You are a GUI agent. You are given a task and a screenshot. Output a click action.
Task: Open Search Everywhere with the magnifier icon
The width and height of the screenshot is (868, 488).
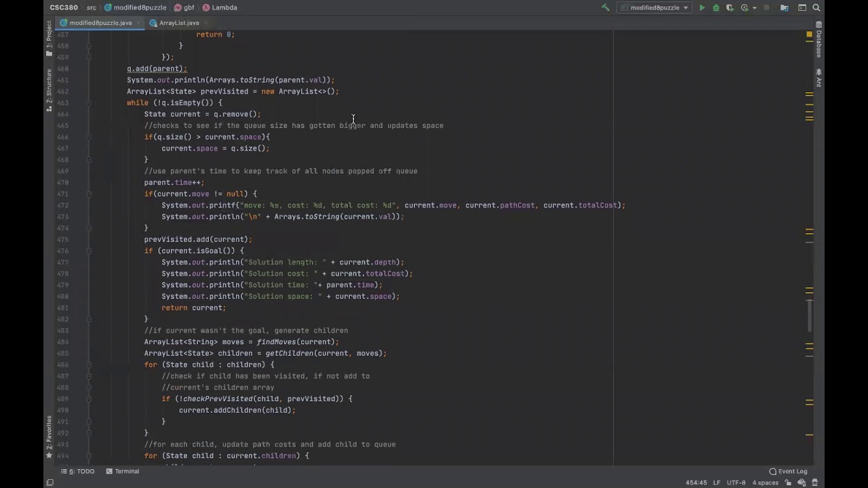[816, 7]
